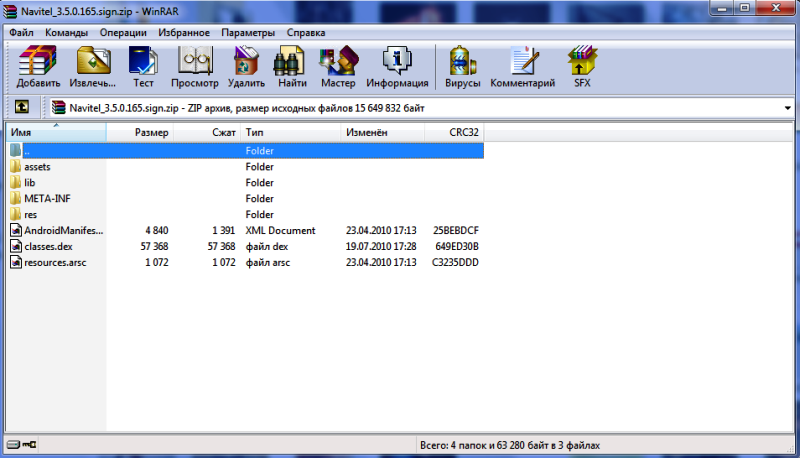Open the Файл menu
Viewport: 800px width, 458px height.
pos(21,32)
